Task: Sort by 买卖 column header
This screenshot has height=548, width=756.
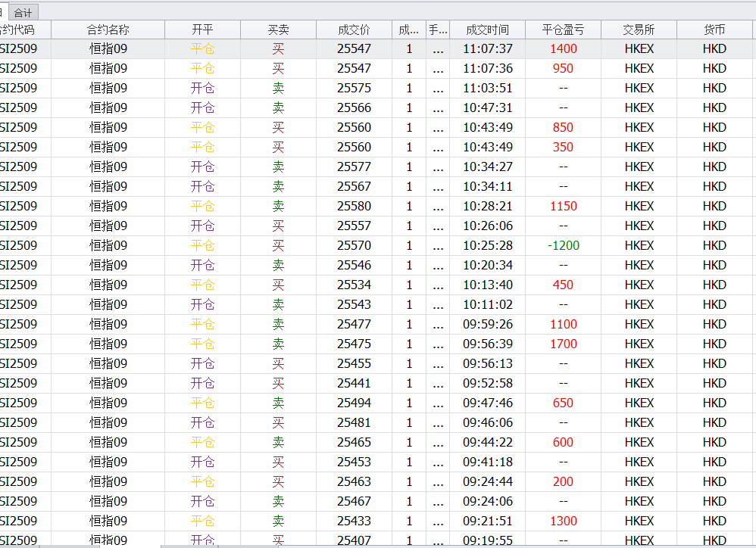Action: click(x=278, y=30)
